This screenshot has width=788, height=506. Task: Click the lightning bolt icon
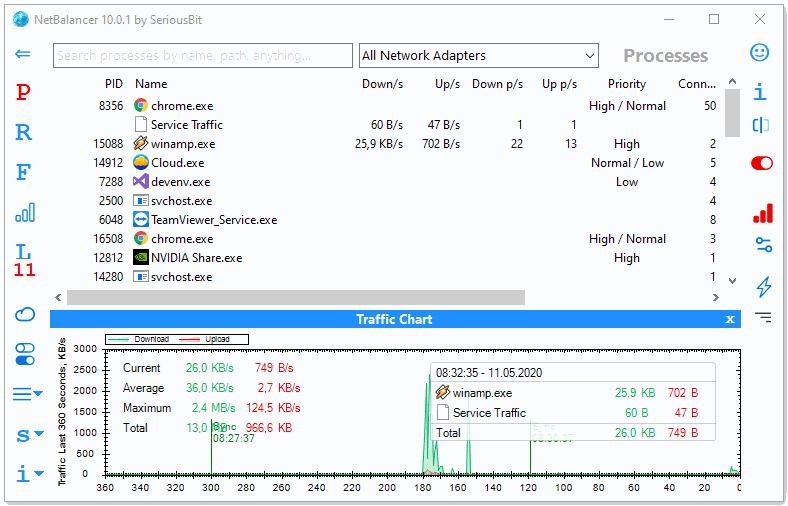pyautogui.click(x=763, y=287)
